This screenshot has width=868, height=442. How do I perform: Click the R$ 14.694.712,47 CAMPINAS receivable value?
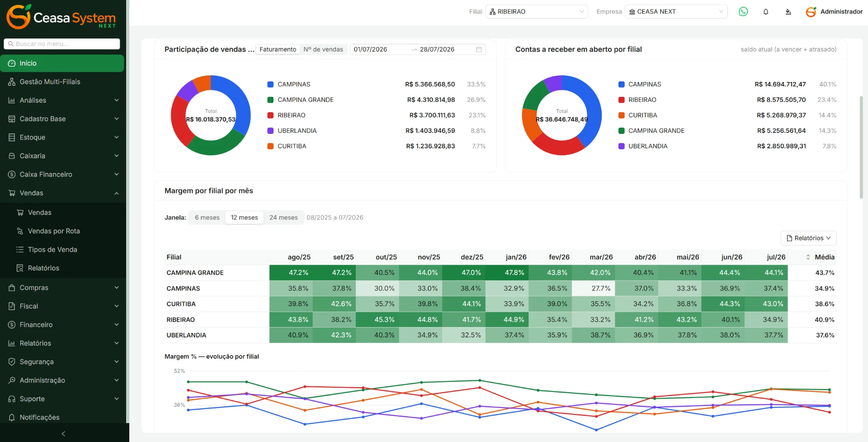click(780, 85)
